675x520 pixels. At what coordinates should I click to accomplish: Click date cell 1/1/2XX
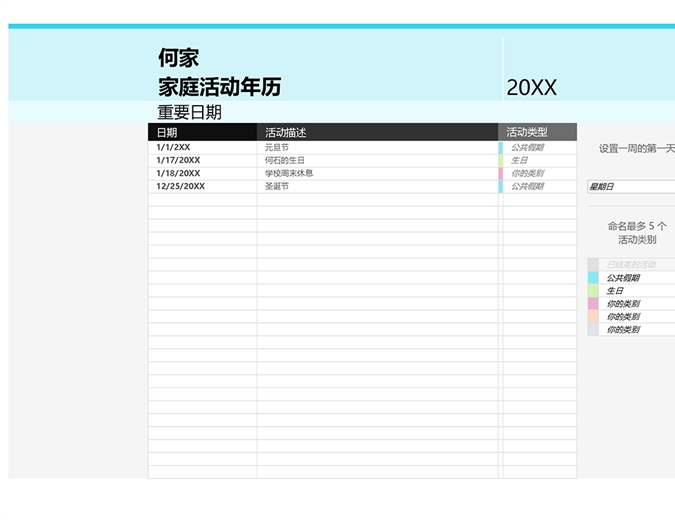(202, 147)
